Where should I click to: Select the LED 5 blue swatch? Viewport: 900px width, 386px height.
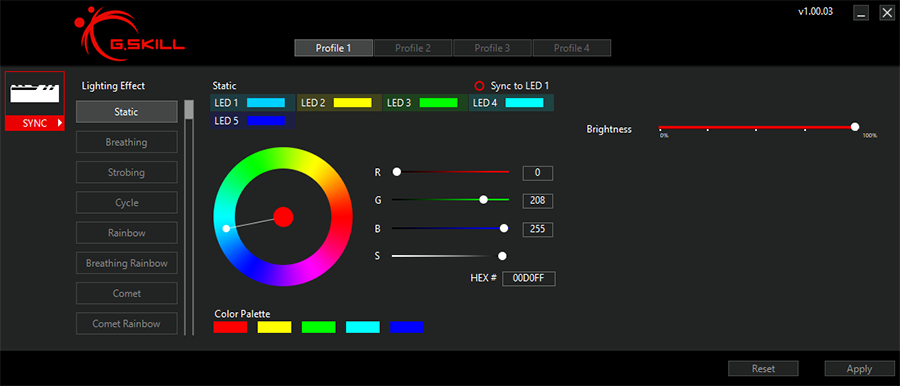click(266, 121)
